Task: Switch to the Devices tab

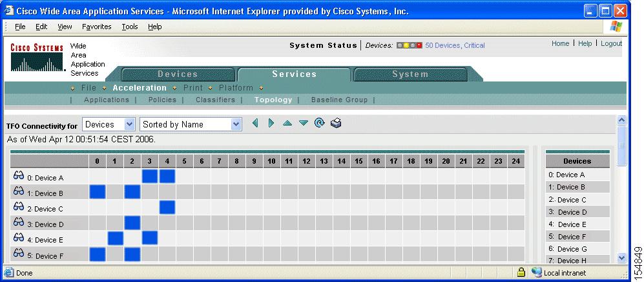Action: (178, 74)
